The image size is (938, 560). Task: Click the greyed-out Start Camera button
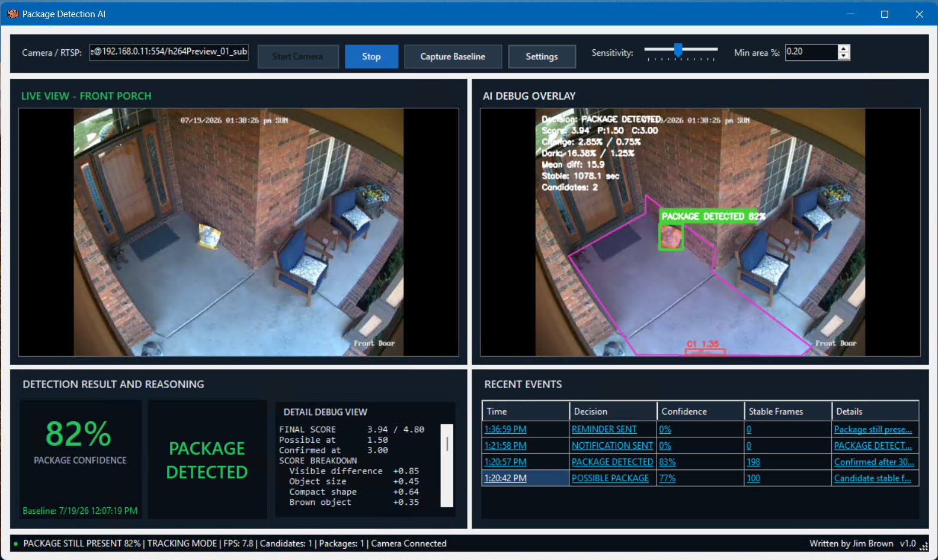tap(298, 56)
